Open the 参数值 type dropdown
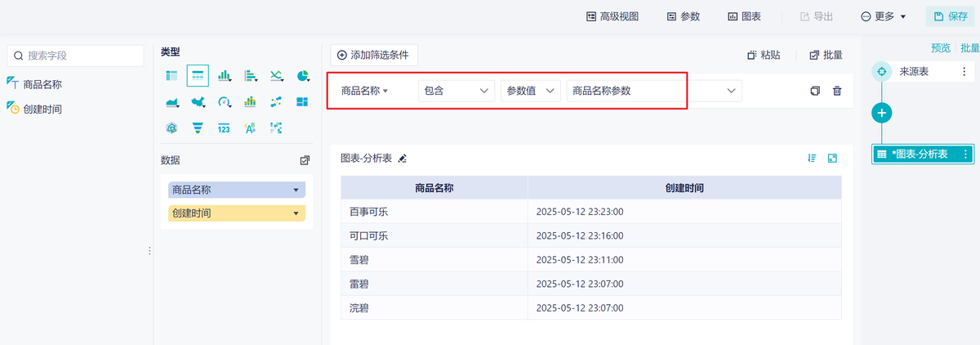The height and width of the screenshot is (345, 980). pos(530,91)
